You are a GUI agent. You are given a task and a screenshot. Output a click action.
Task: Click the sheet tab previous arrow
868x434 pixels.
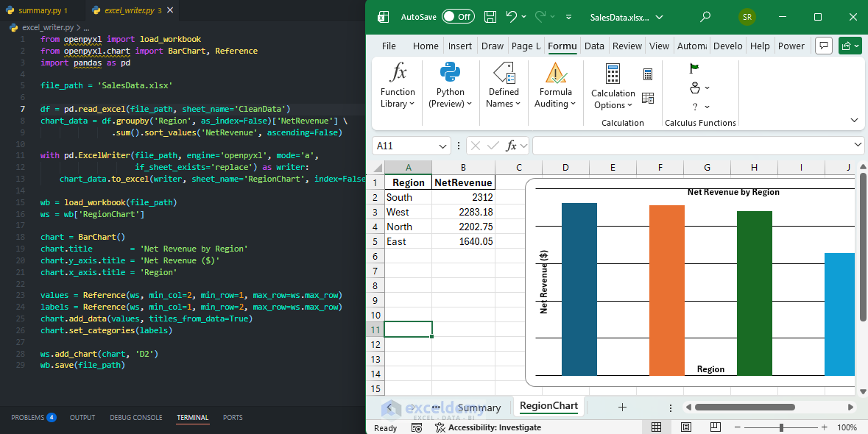pyautogui.click(x=389, y=408)
